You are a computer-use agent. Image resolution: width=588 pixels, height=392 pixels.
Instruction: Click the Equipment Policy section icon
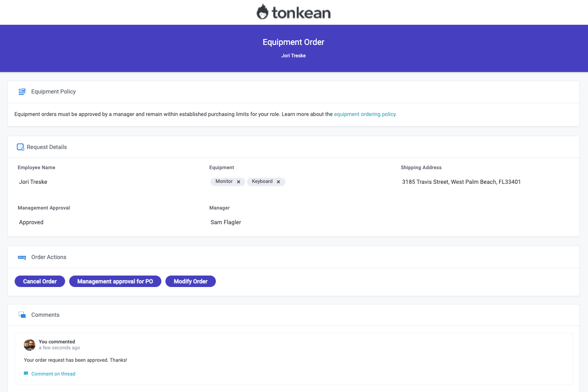click(x=22, y=92)
